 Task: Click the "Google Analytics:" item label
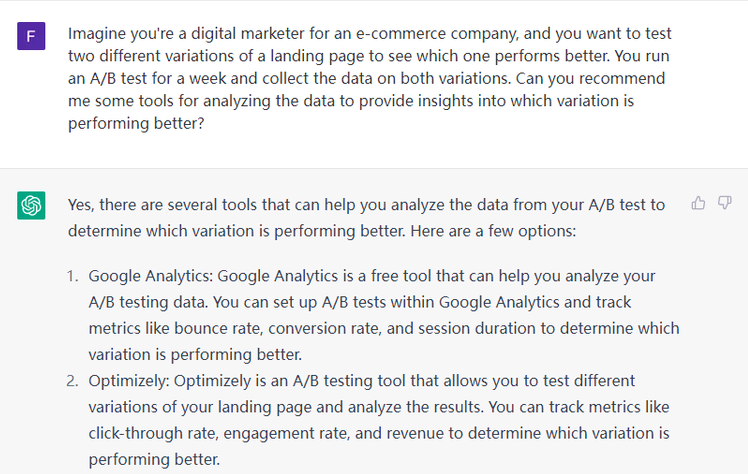point(150,275)
